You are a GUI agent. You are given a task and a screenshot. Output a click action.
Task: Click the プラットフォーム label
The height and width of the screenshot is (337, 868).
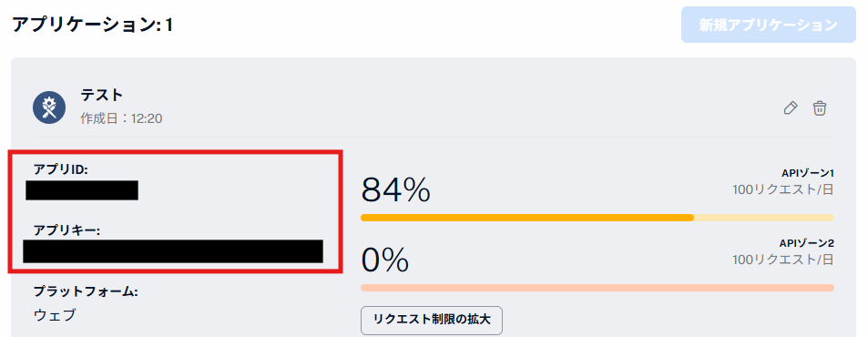click(x=86, y=291)
